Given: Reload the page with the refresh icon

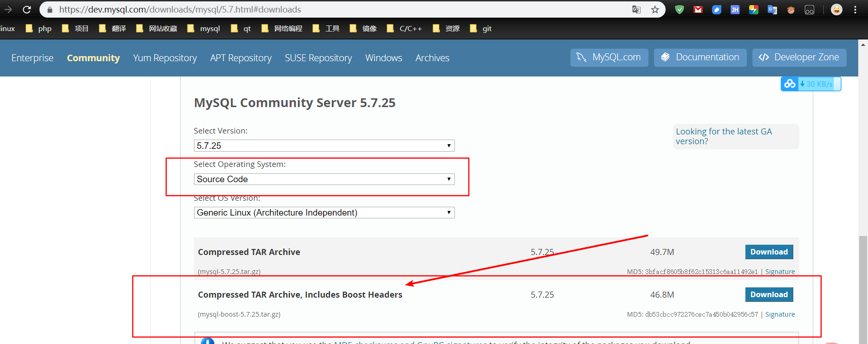Looking at the screenshot, I should click(27, 9).
